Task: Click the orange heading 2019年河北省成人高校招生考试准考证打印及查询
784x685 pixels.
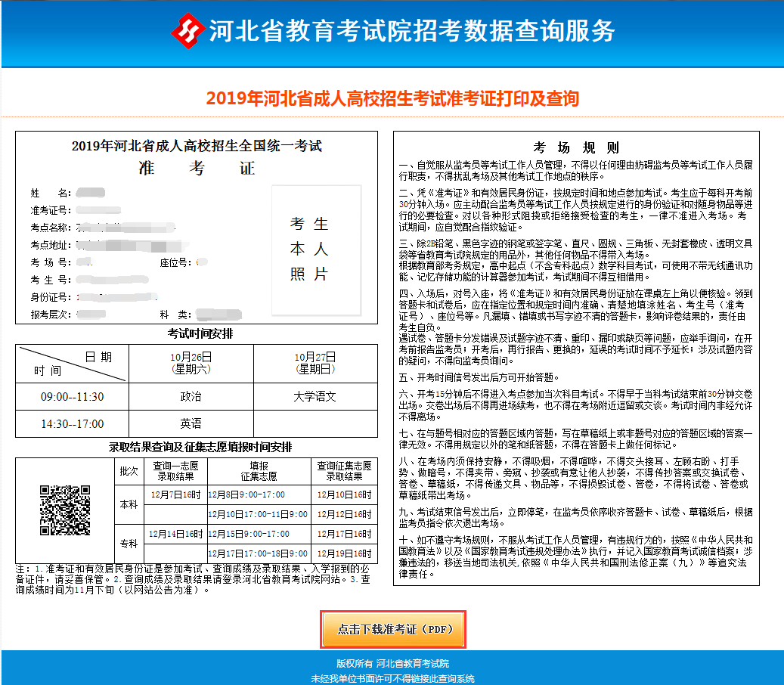Action: click(392, 98)
